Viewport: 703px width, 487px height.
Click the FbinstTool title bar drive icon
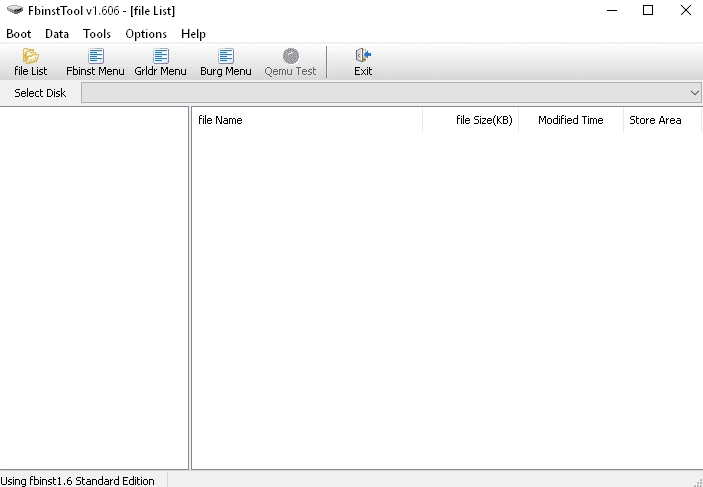coord(15,10)
